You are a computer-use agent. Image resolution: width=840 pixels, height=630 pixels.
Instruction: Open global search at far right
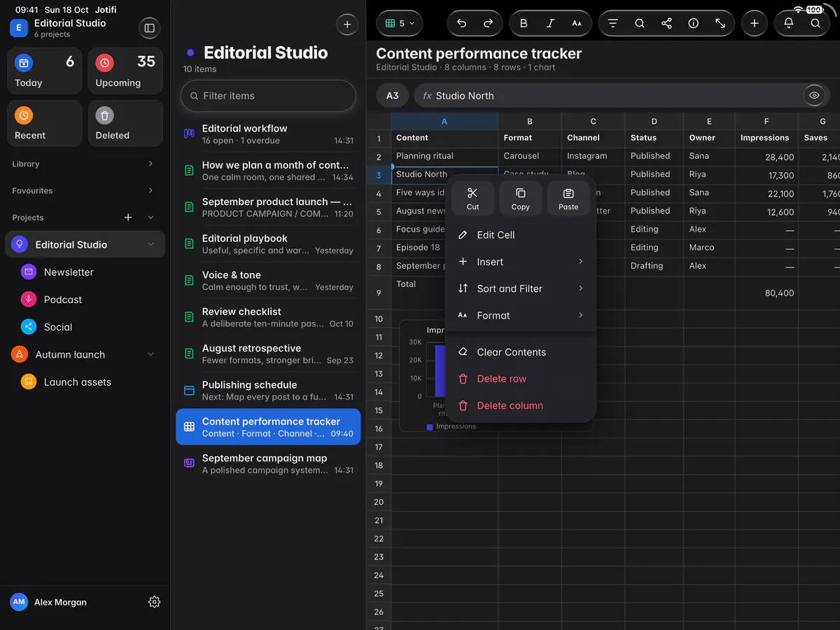[x=815, y=23]
